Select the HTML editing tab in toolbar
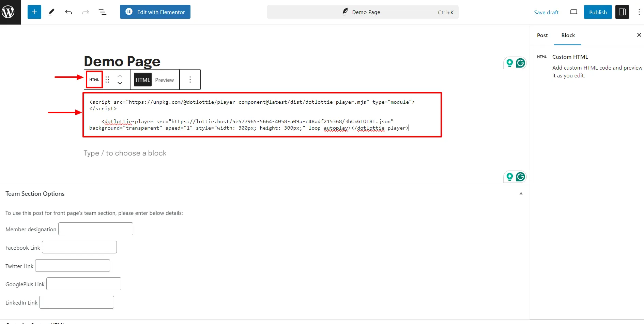Viewport: 644px width, 324px height. pyautogui.click(x=143, y=79)
